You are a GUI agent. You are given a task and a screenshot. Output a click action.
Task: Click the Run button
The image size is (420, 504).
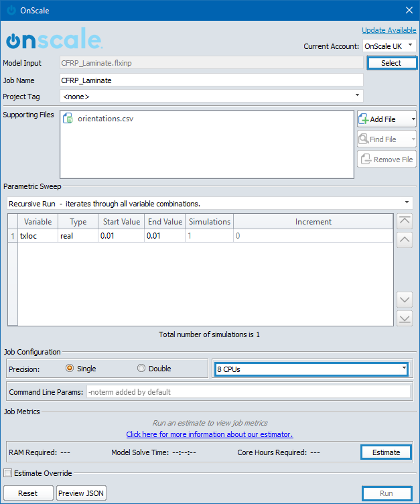tap(387, 493)
